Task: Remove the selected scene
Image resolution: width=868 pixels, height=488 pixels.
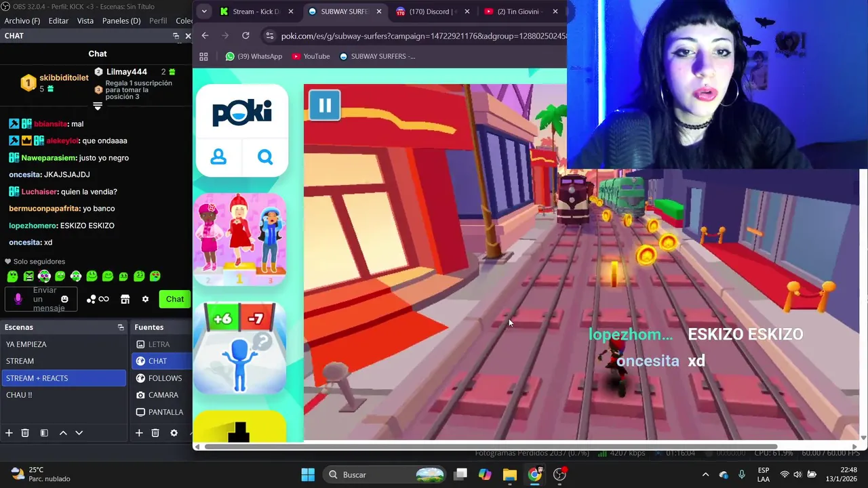Action: [x=25, y=433]
